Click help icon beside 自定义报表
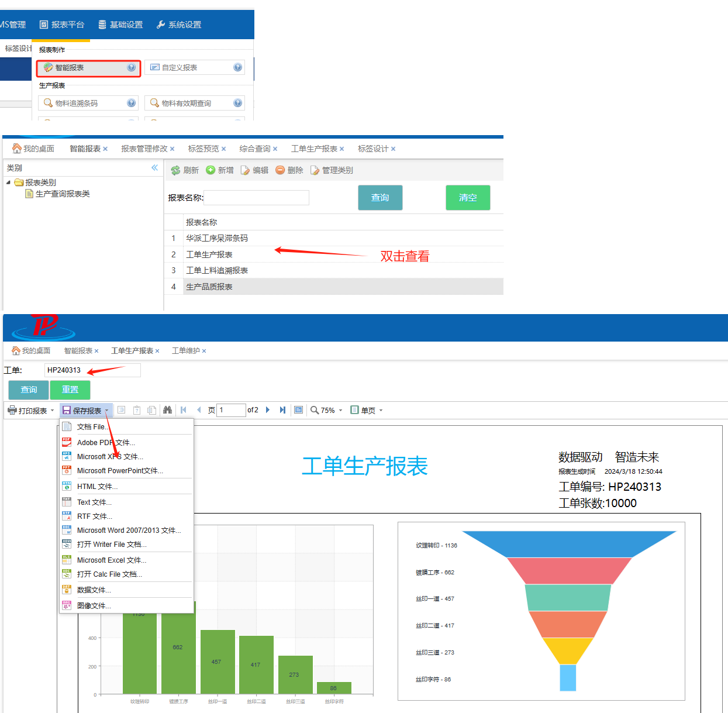Screen dimensions: 728x713 [237, 67]
